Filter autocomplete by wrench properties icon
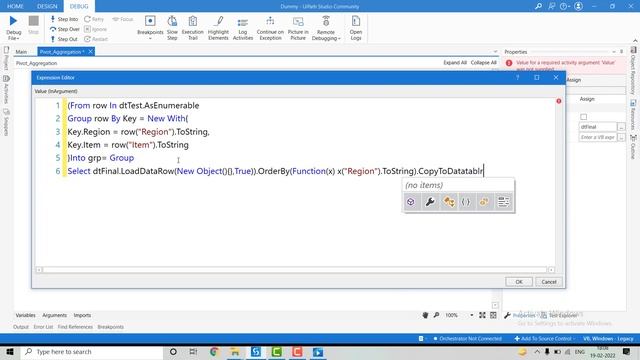The height and width of the screenshot is (360, 640). pos(430,202)
